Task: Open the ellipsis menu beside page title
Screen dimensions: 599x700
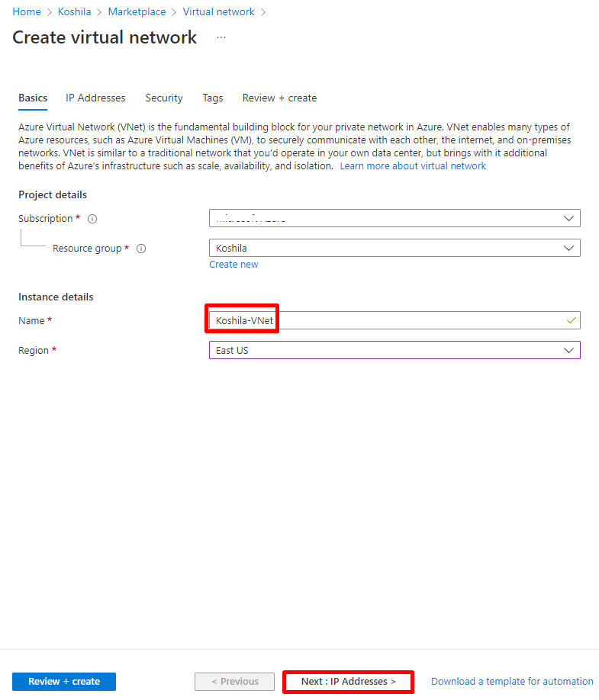Action: [221, 37]
